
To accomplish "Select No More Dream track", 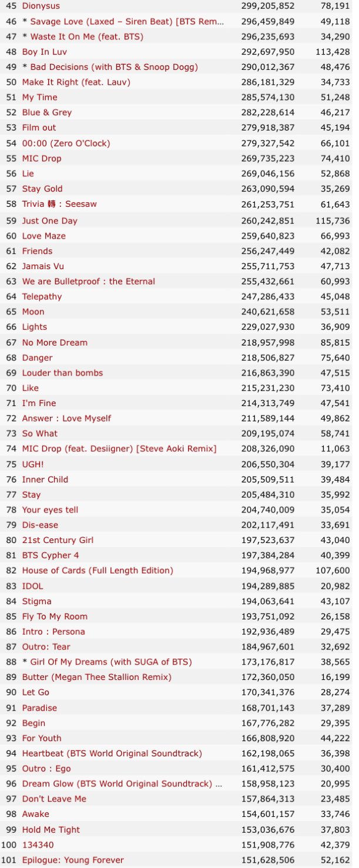I will coord(55,343).
